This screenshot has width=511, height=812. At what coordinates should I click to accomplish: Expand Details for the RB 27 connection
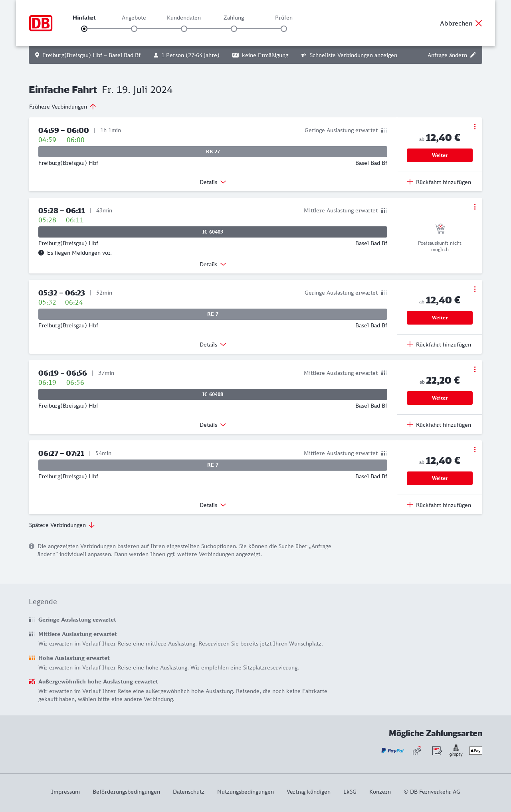[x=213, y=182]
